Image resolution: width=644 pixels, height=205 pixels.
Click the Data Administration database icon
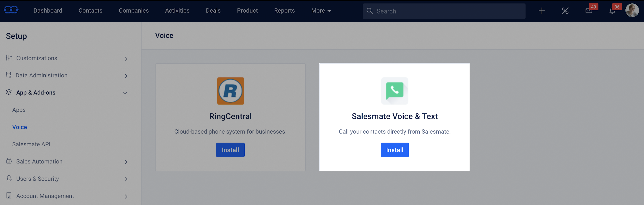click(x=9, y=75)
